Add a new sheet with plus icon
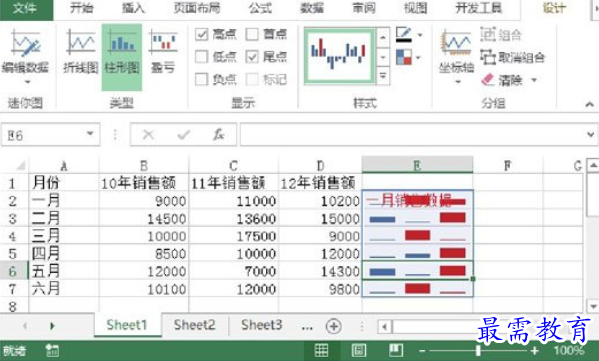 click(333, 327)
